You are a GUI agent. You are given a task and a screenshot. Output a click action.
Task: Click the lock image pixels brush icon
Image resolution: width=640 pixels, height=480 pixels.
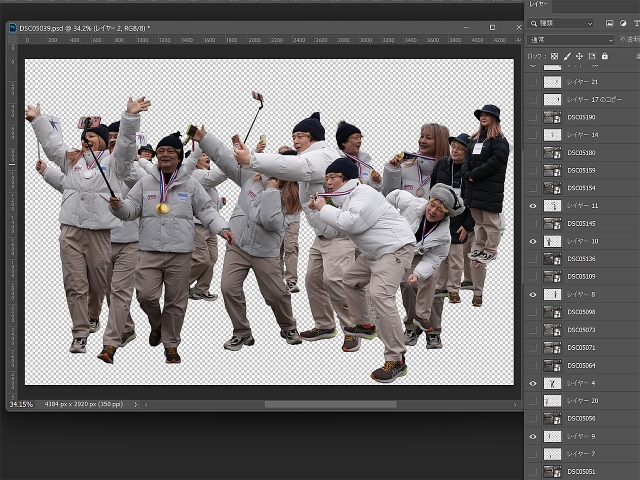click(x=567, y=56)
